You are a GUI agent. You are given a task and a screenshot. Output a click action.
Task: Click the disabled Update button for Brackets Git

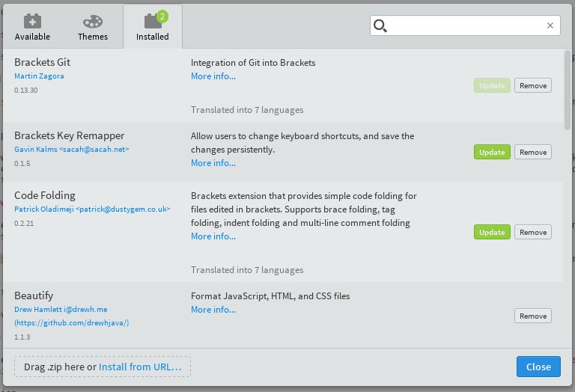tap(492, 85)
